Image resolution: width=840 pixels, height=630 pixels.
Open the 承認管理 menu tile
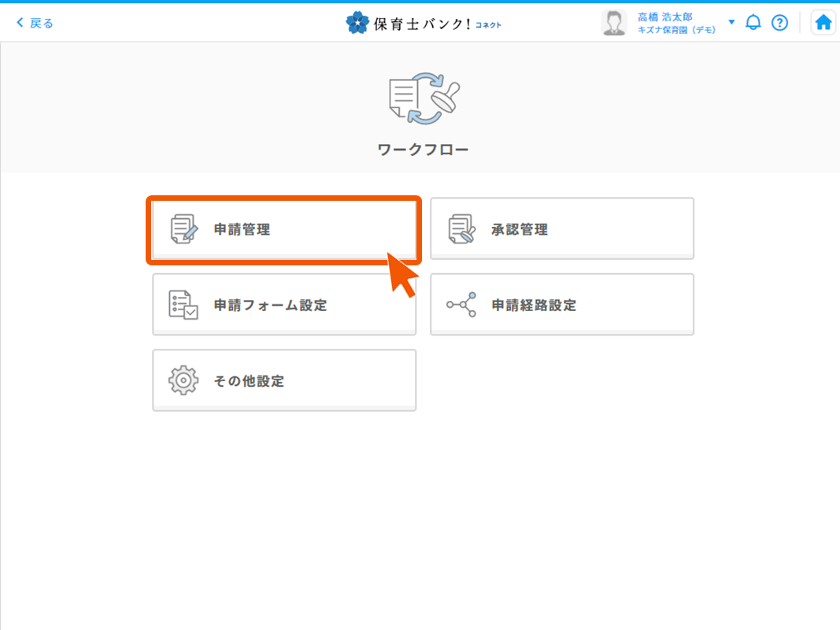pos(561,229)
